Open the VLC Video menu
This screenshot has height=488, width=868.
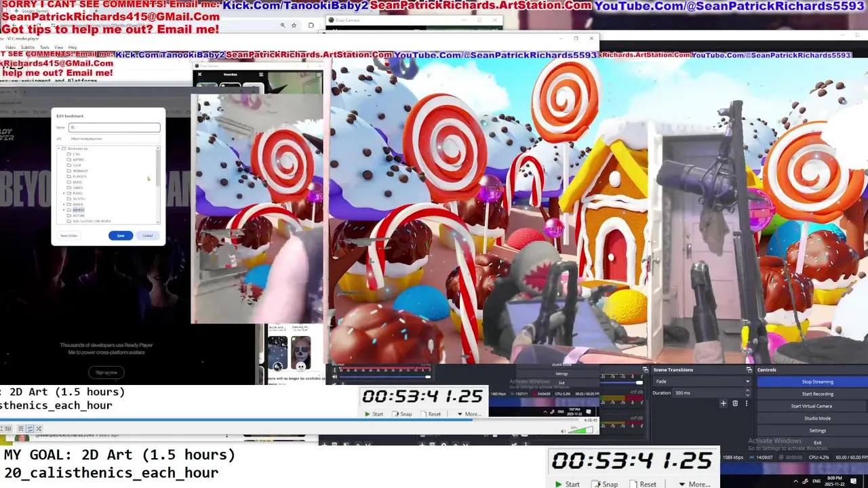(x=10, y=47)
